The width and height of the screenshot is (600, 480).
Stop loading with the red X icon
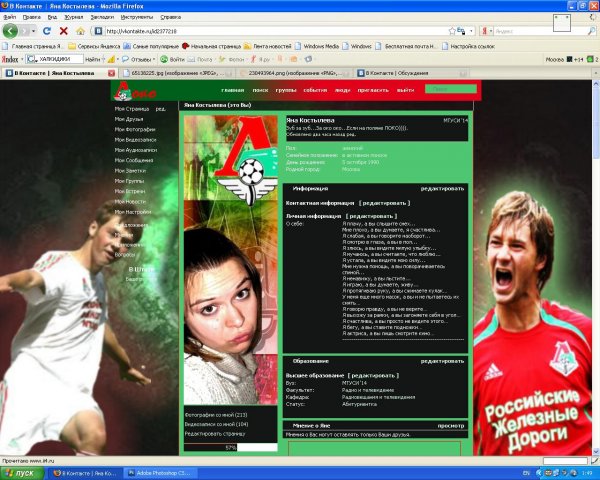tap(64, 31)
